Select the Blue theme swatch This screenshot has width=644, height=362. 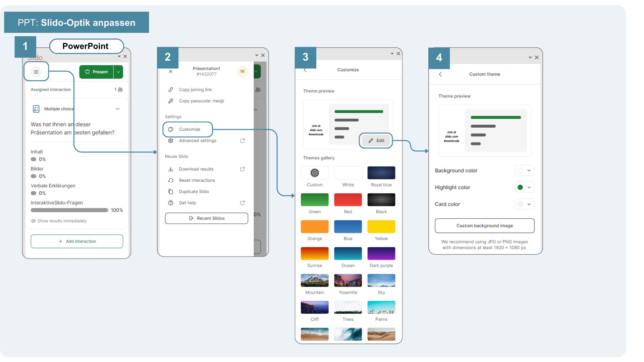(x=348, y=227)
